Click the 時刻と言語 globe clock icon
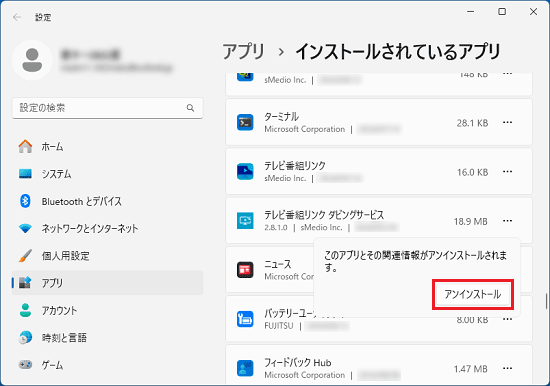The image size is (550, 386). pos(25,338)
